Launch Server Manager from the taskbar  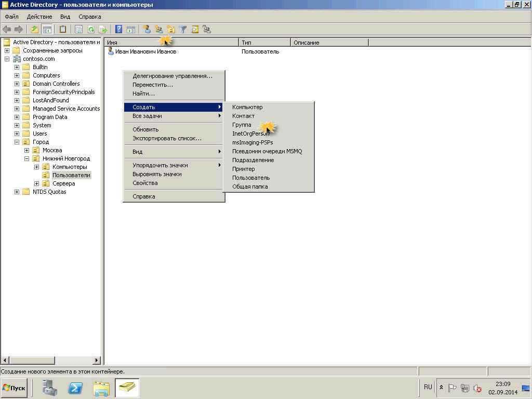(x=50, y=388)
